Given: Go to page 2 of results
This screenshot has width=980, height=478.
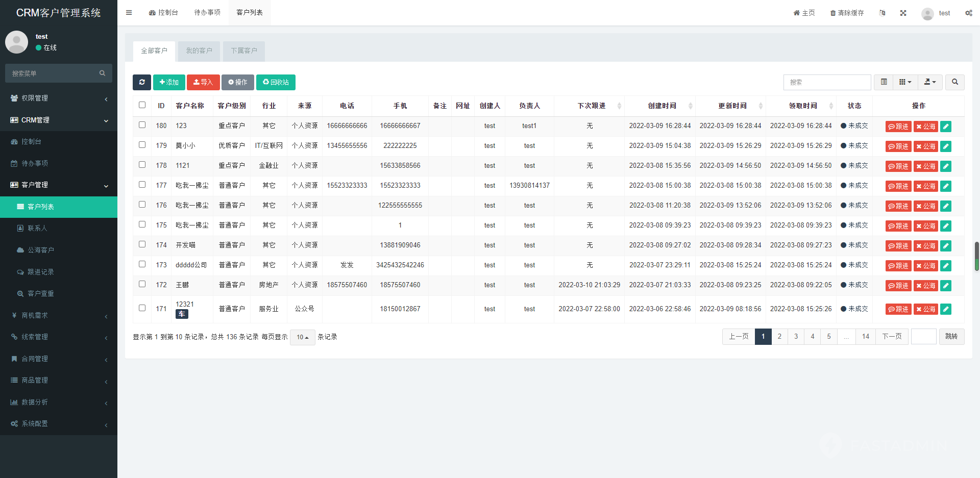Looking at the screenshot, I should click(x=779, y=336).
